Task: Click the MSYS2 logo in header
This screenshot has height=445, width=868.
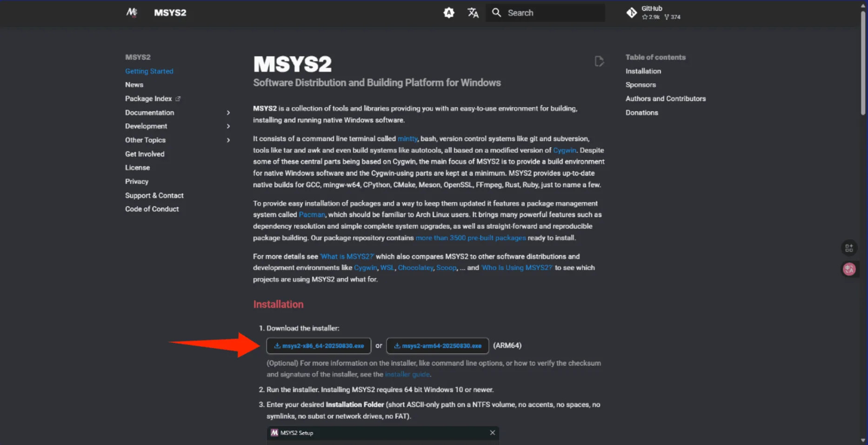Action: pos(132,13)
